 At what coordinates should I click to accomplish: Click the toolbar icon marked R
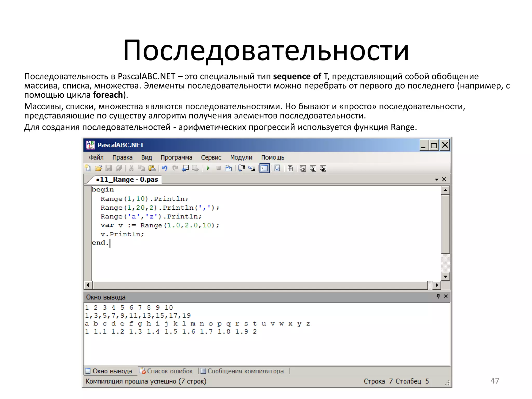pyautogui.click(x=323, y=168)
